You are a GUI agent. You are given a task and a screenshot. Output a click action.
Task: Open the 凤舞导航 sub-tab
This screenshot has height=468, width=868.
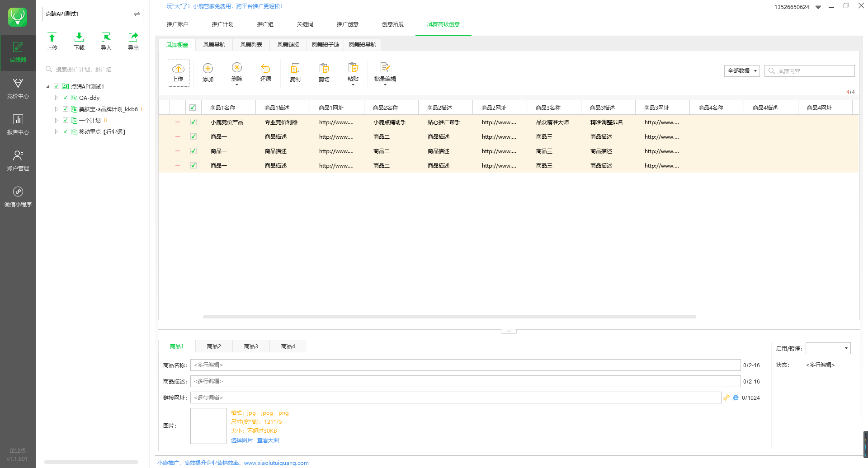click(x=214, y=45)
